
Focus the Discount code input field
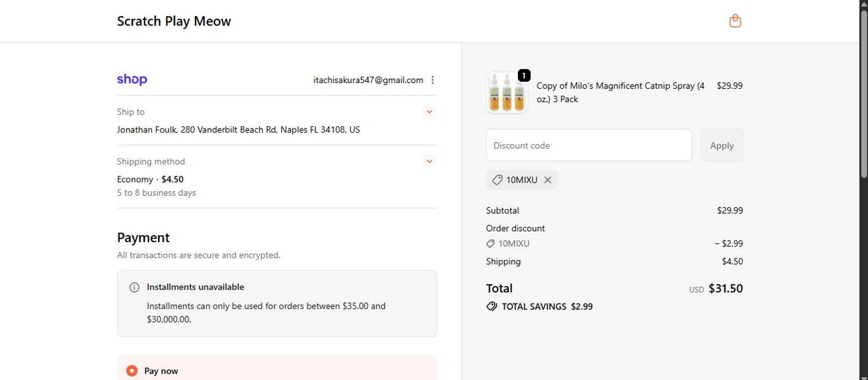589,145
